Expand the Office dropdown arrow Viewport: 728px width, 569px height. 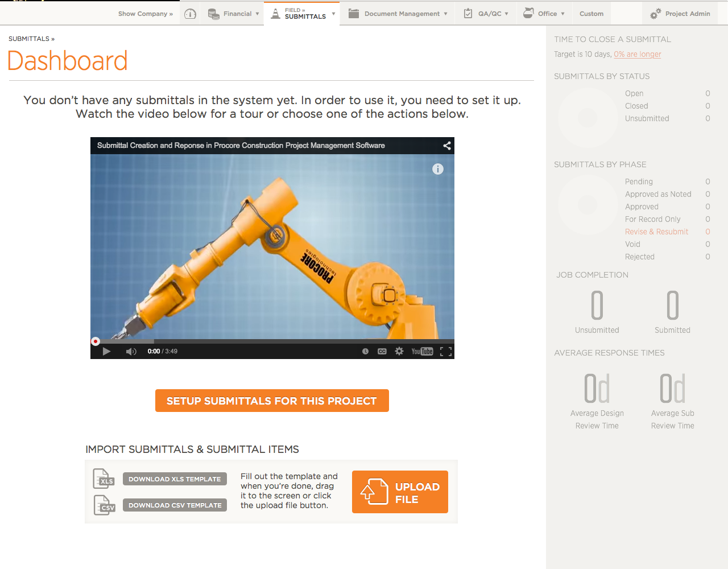pyautogui.click(x=562, y=14)
